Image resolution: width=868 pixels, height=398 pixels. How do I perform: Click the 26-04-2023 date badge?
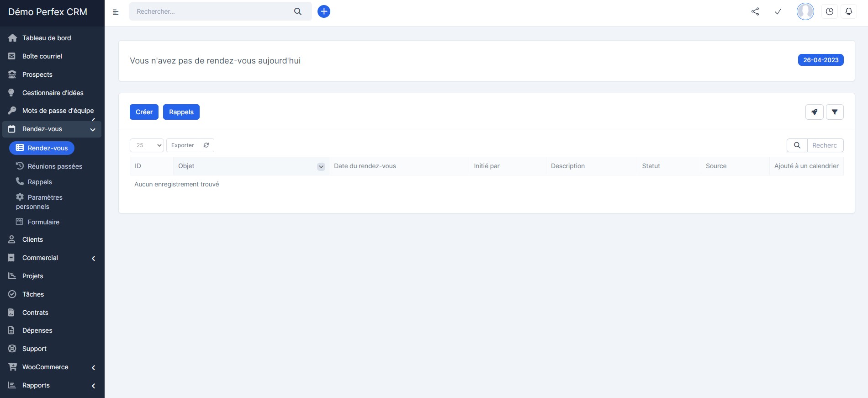pos(821,60)
